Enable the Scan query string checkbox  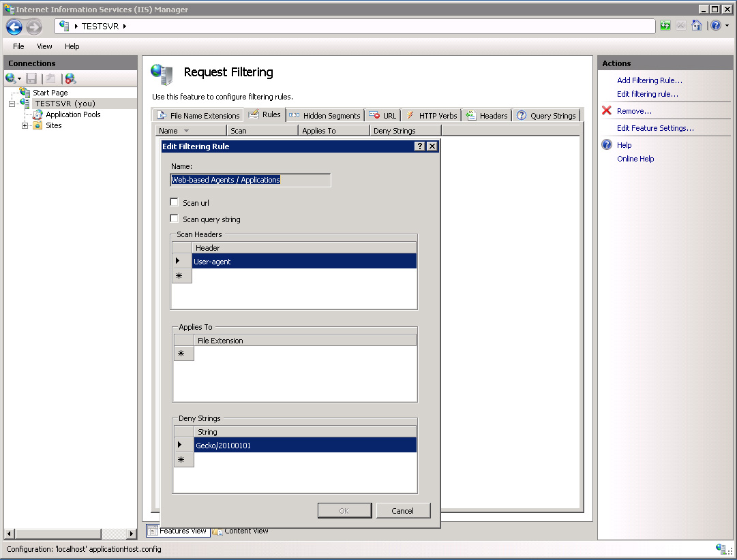pyautogui.click(x=175, y=219)
